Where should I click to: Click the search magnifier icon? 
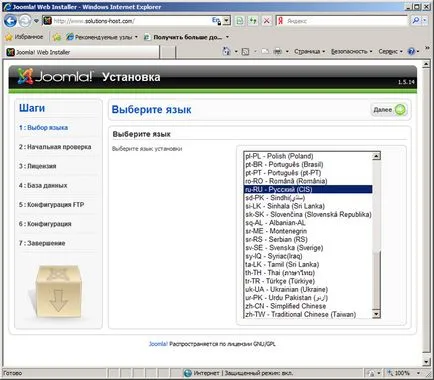coord(416,21)
